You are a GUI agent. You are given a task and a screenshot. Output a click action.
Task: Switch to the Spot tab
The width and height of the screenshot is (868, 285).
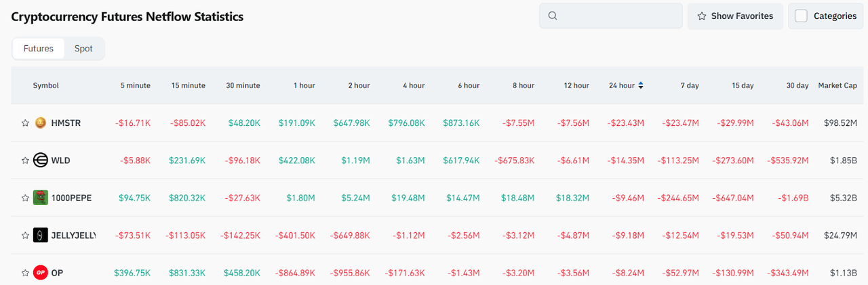83,49
